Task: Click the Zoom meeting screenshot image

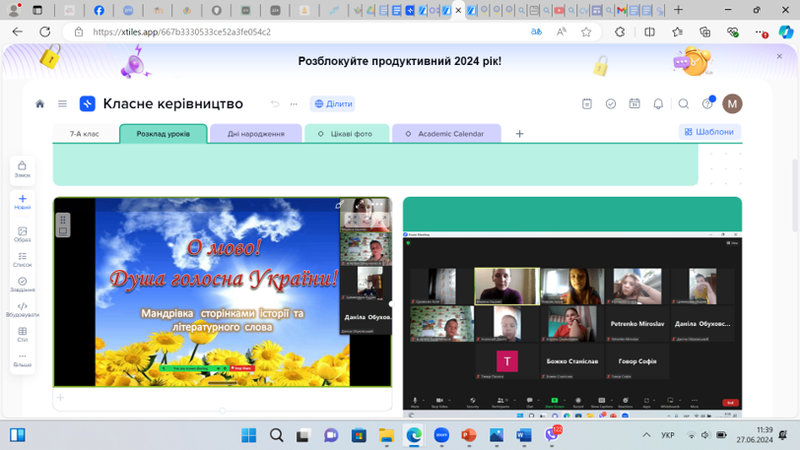Action: [572, 325]
